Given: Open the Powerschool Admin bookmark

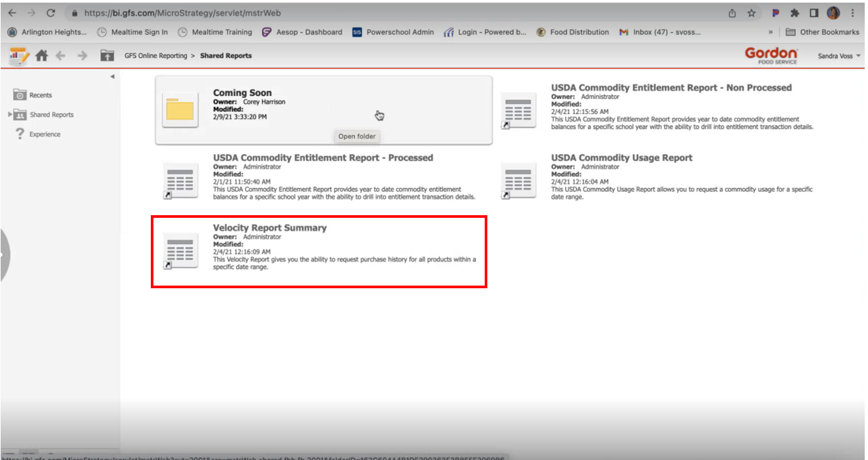Looking at the screenshot, I should click(393, 32).
